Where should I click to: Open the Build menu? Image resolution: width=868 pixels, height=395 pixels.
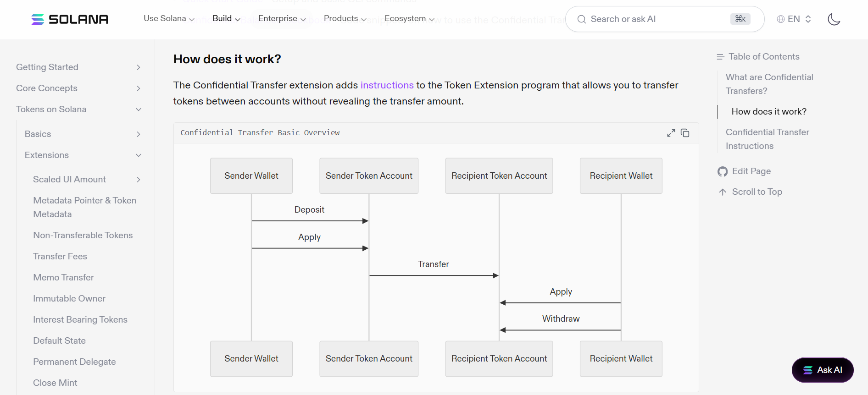pos(226,18)
